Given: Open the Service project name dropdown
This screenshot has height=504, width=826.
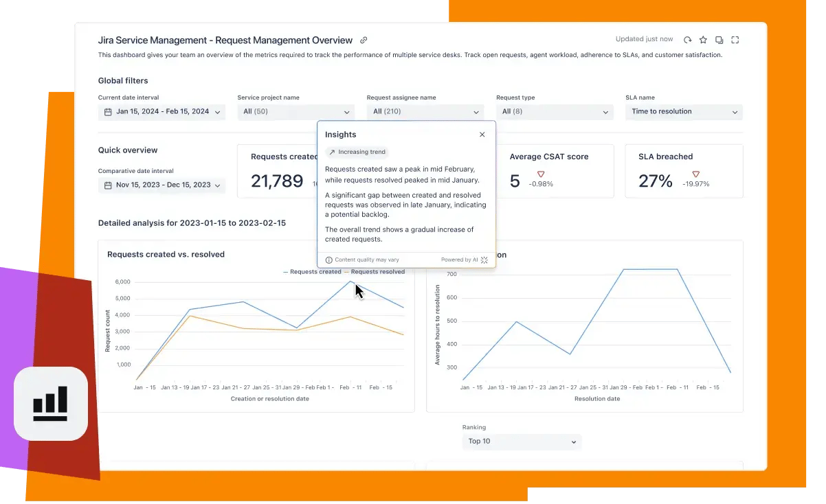Looking at the screenshot, I should pyautogui.click(x=296, y=112).
